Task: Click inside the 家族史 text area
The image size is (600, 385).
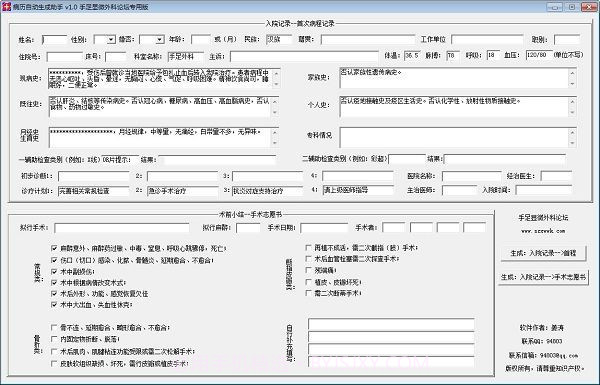Action: (x=454, y=77)
